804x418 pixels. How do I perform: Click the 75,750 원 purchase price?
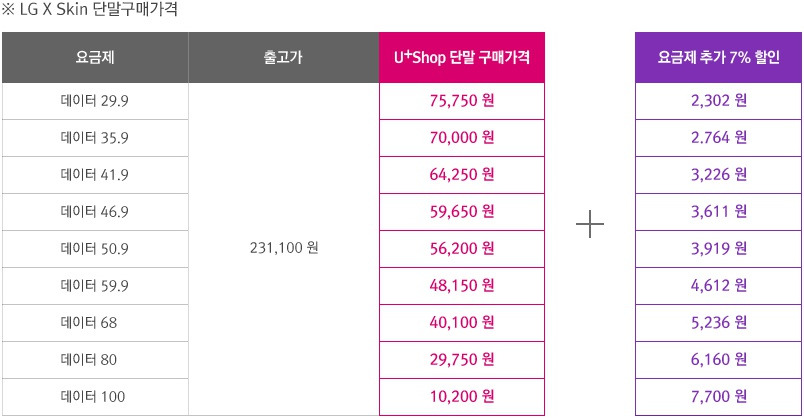click(461, 101)
